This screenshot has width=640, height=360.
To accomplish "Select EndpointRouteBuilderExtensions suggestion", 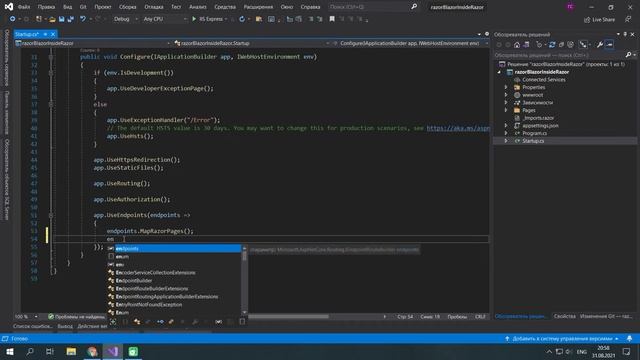I will click(175, 289).
